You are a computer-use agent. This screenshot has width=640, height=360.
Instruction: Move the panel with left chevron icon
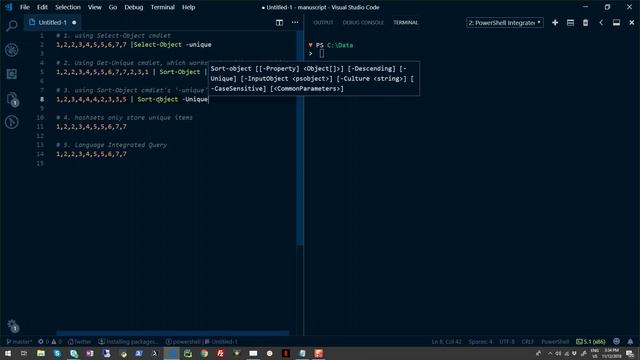point(601,22)
